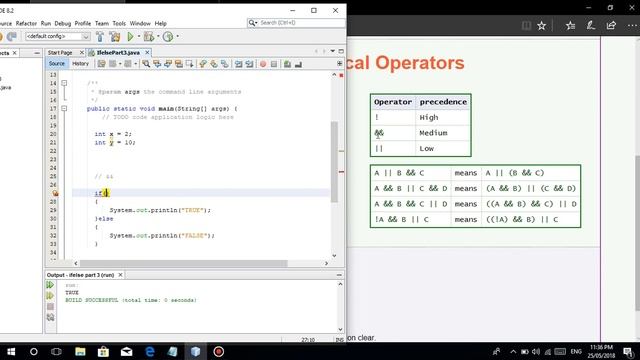
Task: Click the Share icon in Edge
Action: 611,26
